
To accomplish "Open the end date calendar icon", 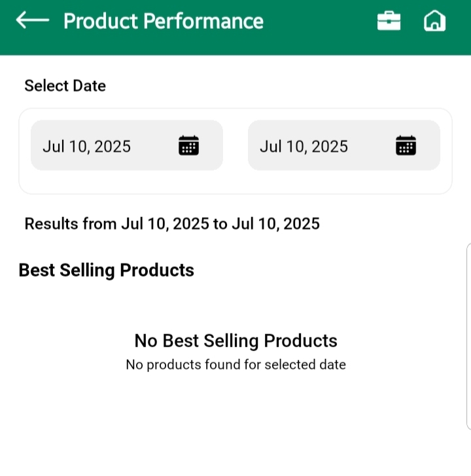I will point(406,145).
